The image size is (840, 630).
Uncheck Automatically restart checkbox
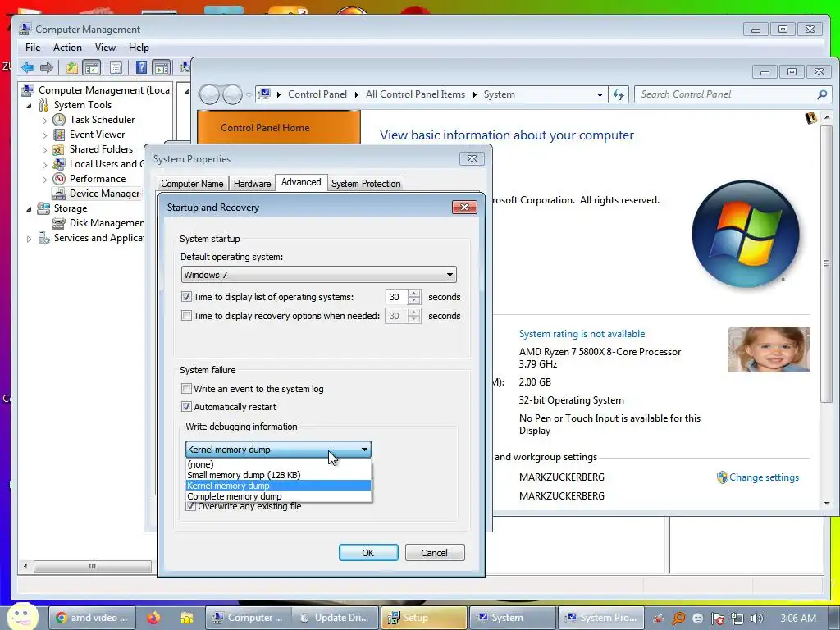186,407
